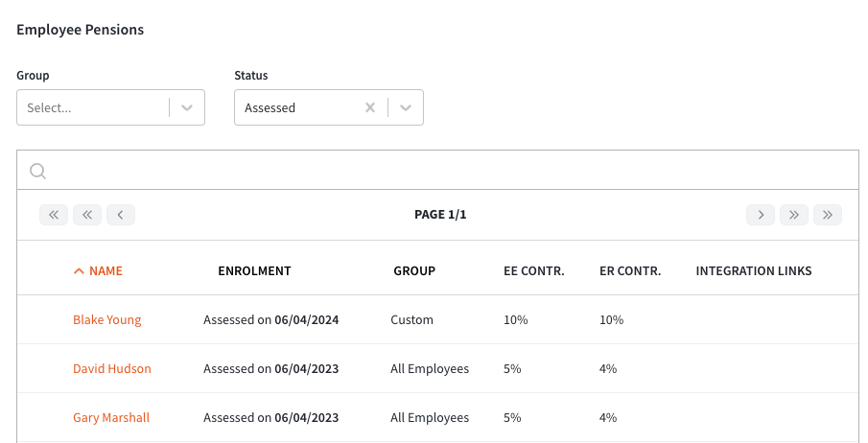Click the magnifier search icon

37,171
